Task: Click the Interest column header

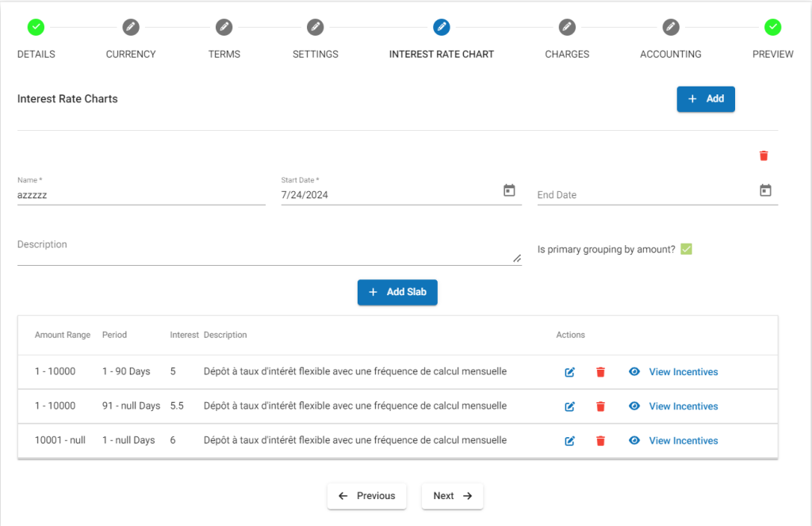Action: click(x=184, y=335)
